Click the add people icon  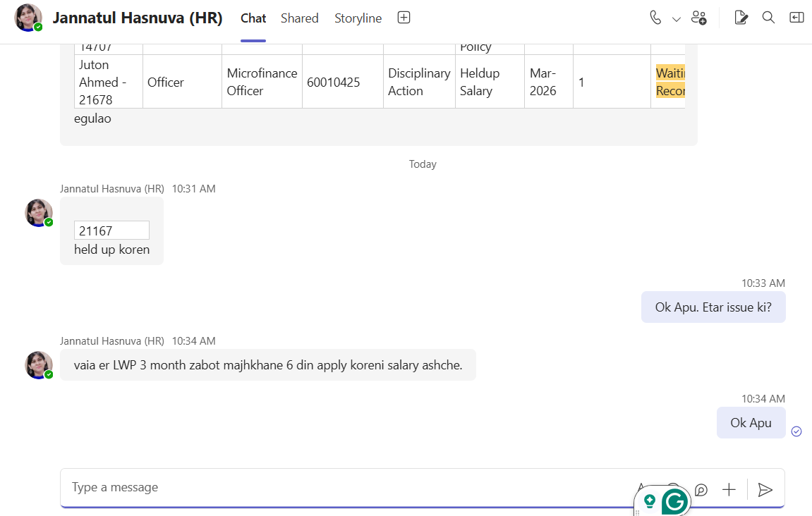click(x=698, y=18)
